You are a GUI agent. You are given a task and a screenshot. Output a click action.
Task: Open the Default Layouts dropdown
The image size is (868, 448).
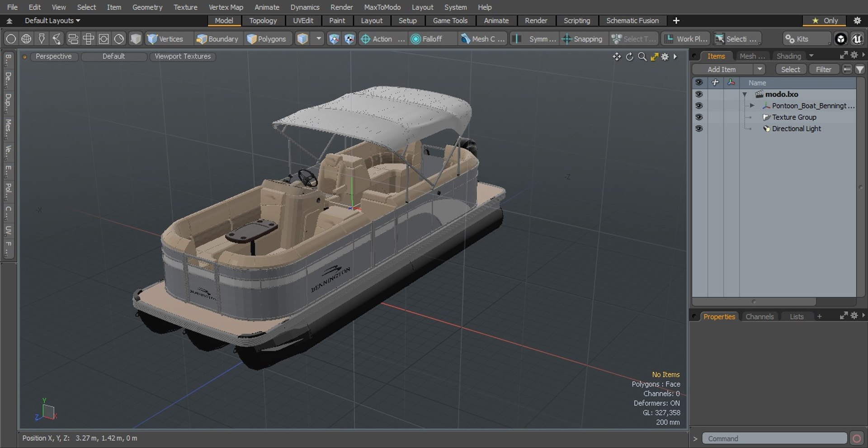(52, 20)
